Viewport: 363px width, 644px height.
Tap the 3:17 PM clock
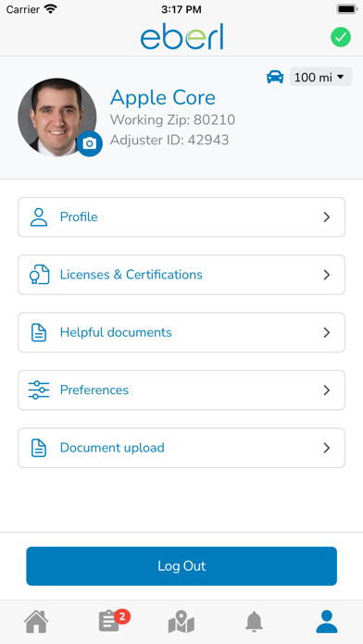(x=181, y=9)
